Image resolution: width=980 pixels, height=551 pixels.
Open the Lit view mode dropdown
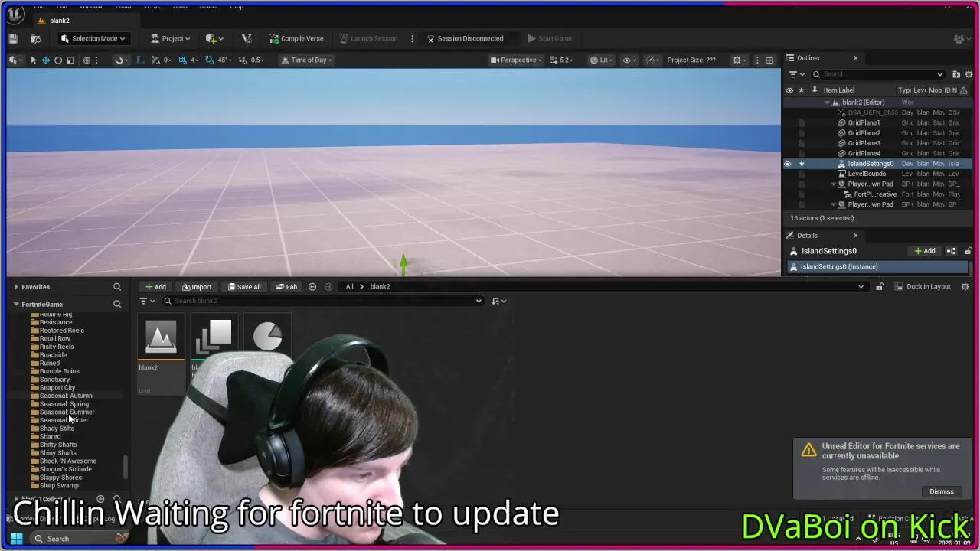602,60
